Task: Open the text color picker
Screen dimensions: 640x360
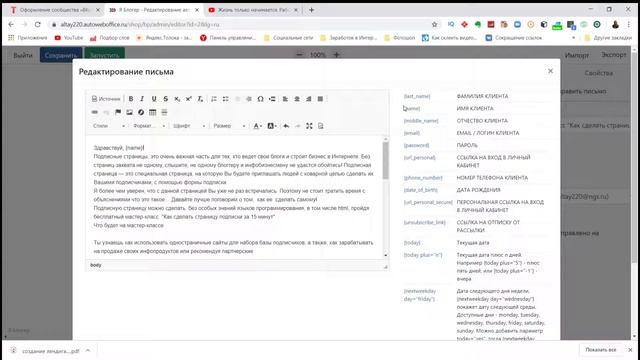Action: (257, 126)
